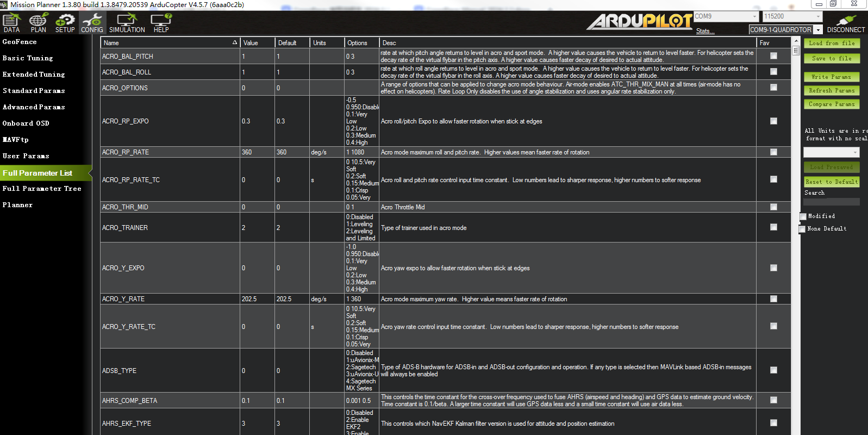Check the Fav box for ACRO_BAL_PITCH

773,56
